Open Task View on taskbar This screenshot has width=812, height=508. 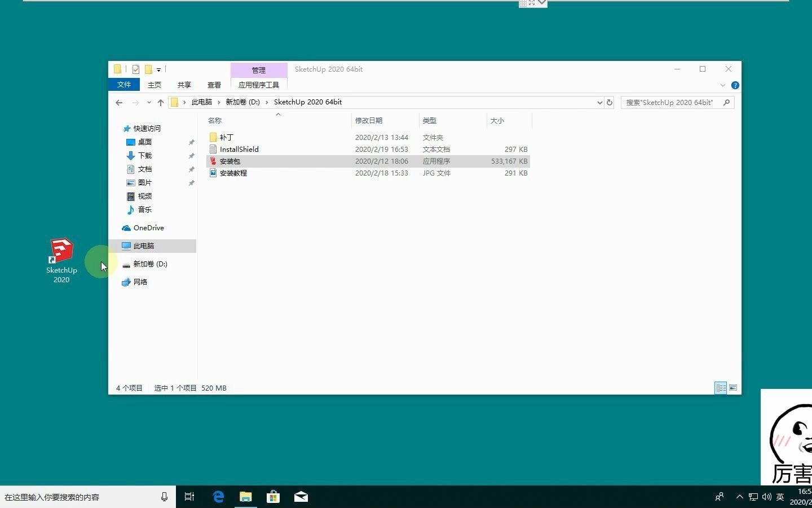[189, 497]
